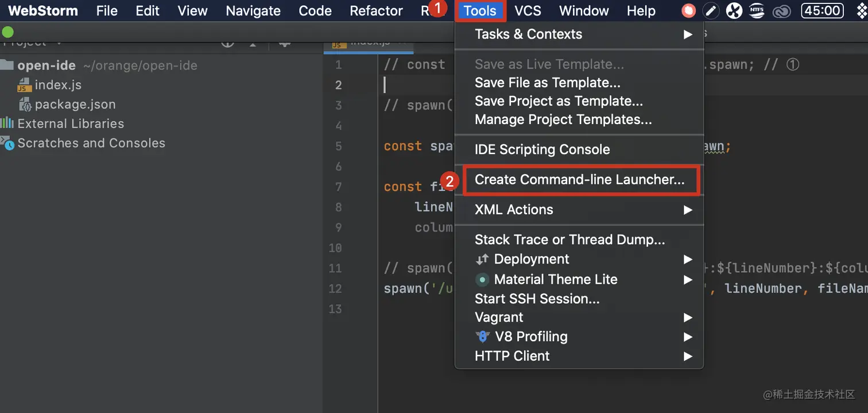Click the 45:00 timer in the menu bar
868x413 pixels.
[822, 10]
